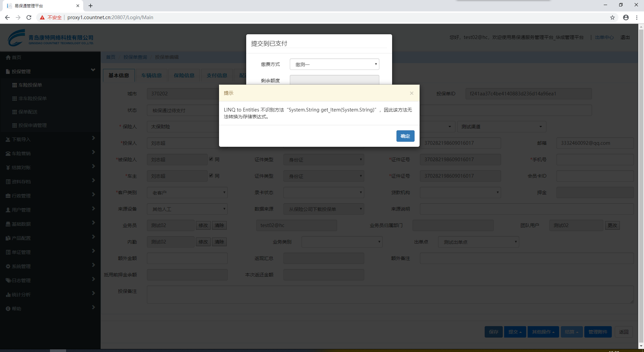Open the 缴费方式 payment method dropdown
The height and width of the screenshot is (352, 644).
[x=334, y=64]
